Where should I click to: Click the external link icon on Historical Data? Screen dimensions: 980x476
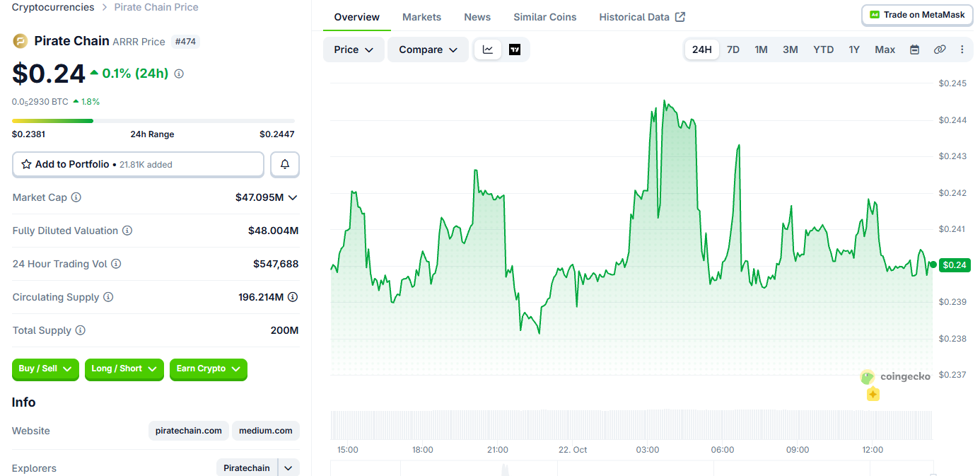(x=680, y=17)
